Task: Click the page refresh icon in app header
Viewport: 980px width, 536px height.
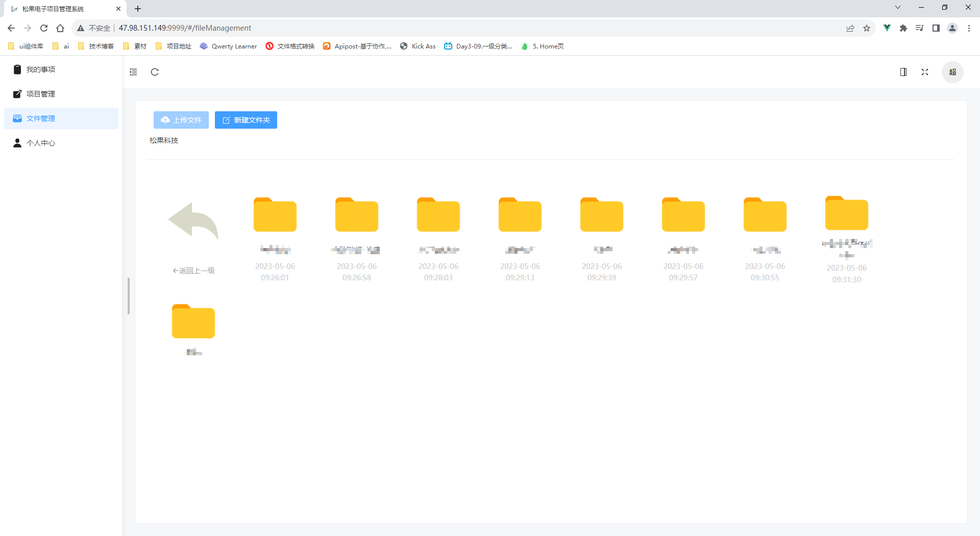Action: point(155,72)
